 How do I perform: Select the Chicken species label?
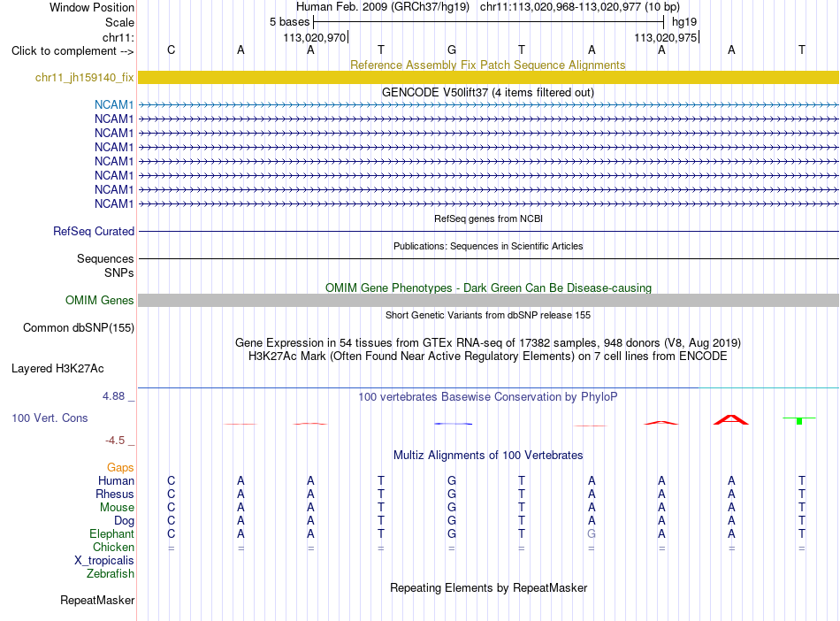113,547
